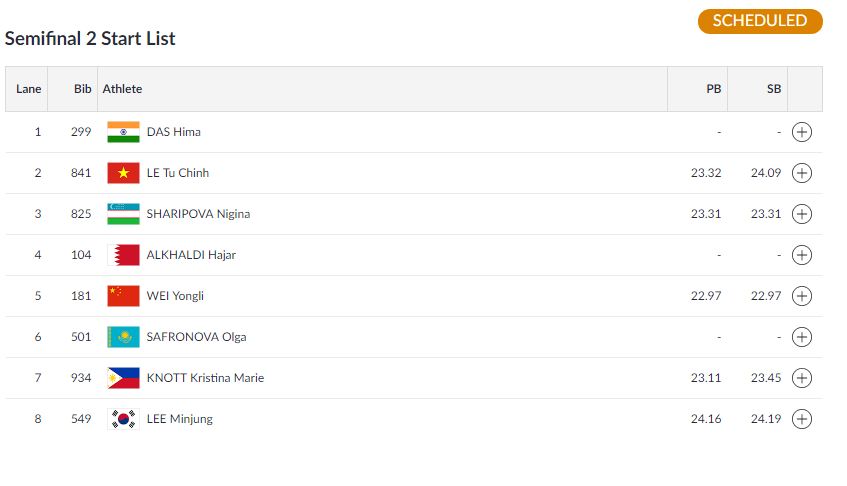847x486 pixels.
Task: Open plus button for KNOTT Kristina Marie
Action: [801, 378]
